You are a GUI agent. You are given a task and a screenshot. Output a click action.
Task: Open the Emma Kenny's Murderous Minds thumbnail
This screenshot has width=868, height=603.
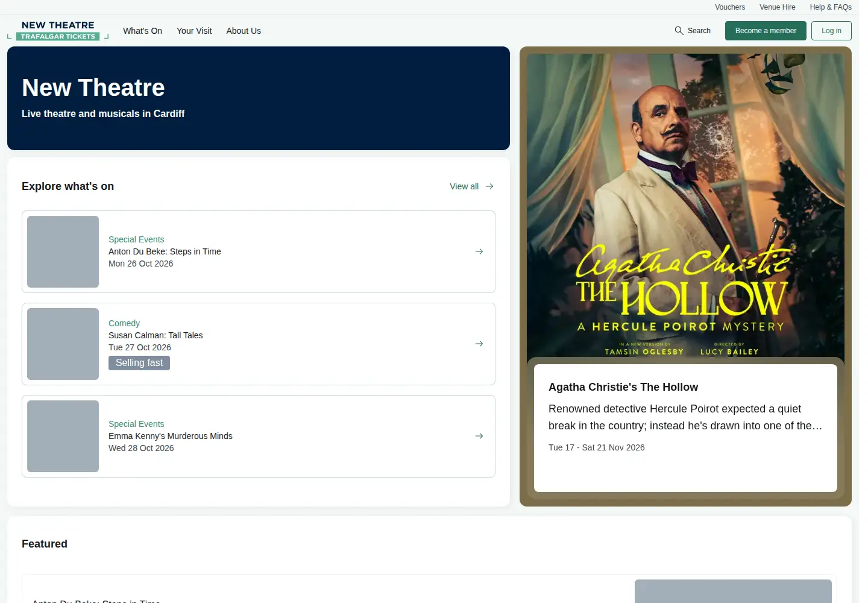[63, 436]
